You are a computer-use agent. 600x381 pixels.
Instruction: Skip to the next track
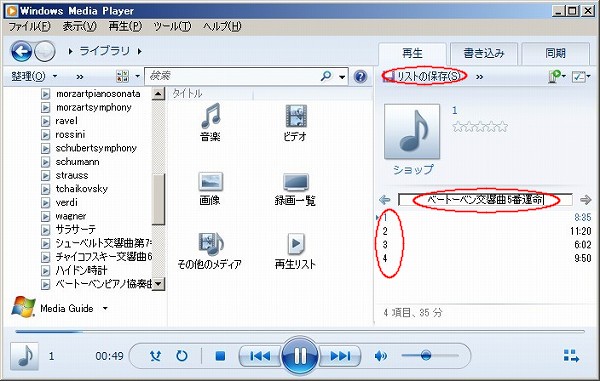[340, 356]
